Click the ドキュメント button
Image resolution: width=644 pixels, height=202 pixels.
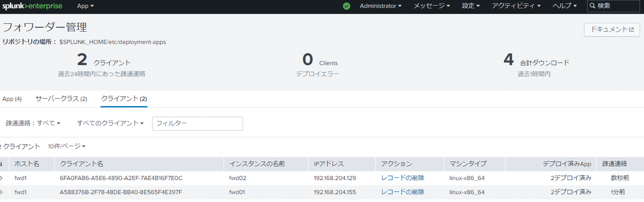click(x=612, y=30)
